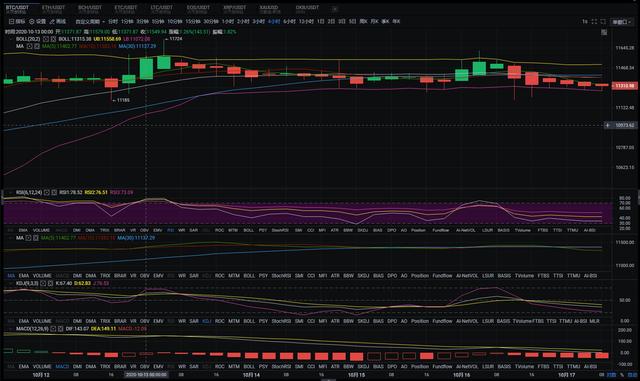Image resolution: width=640 pixels, height=381 pixels.
Task: Toggle StochRSI in strip under RSI pane
Action: (x=280, y=230)
